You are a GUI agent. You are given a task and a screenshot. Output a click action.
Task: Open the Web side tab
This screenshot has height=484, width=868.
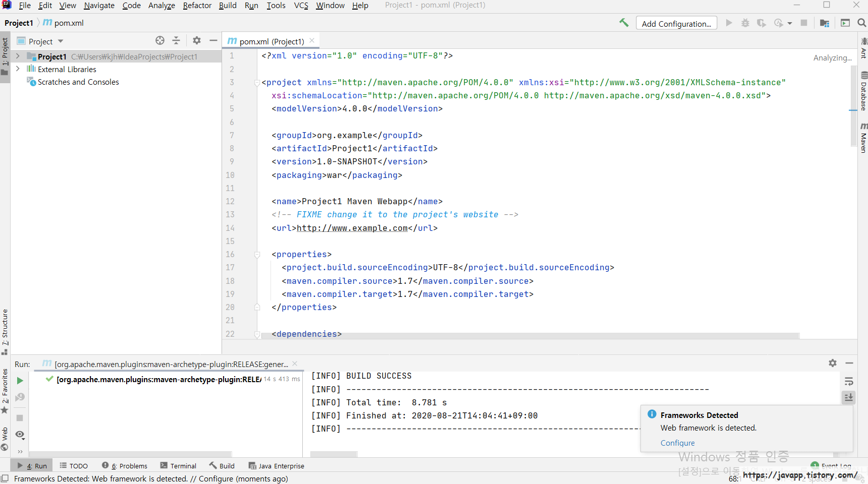(x=5, y=439)
